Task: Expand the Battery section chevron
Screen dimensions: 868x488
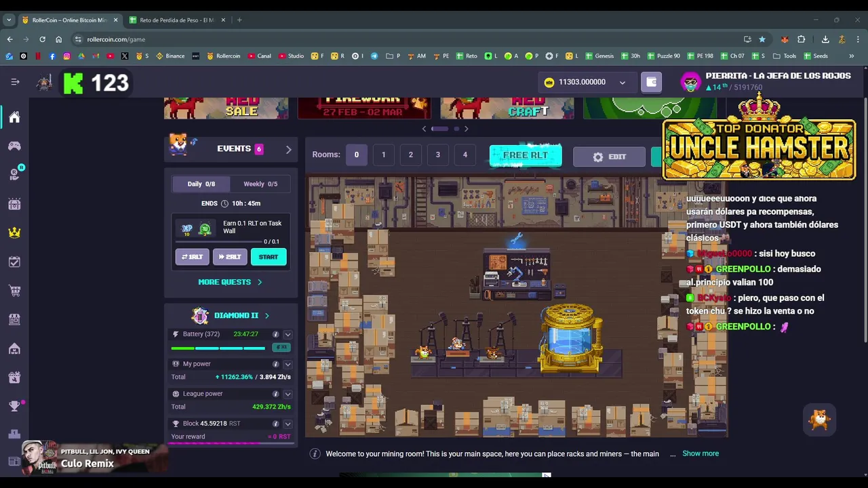Action: (x=288, y=334)
